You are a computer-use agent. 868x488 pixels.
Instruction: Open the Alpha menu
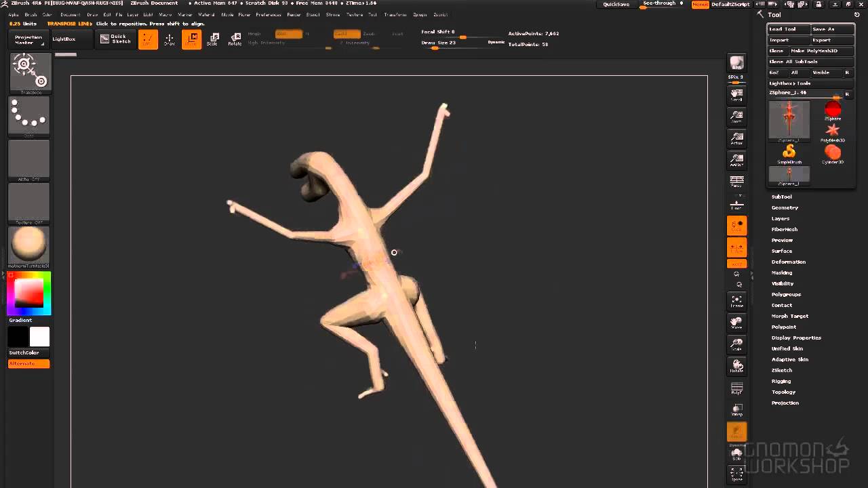14,14
